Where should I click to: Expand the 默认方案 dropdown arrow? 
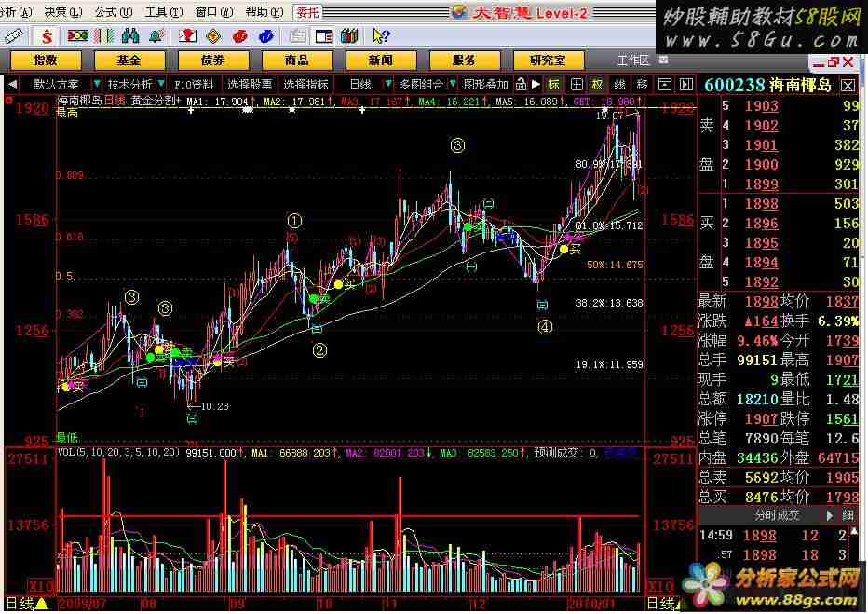pyautogui.click(x=96, y=84)
